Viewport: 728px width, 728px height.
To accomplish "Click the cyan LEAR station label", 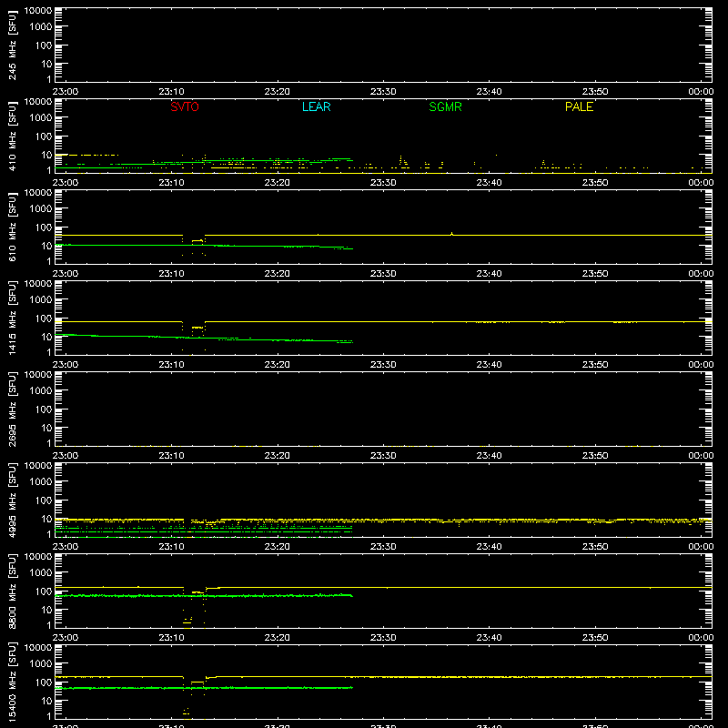I will [316, 106].
